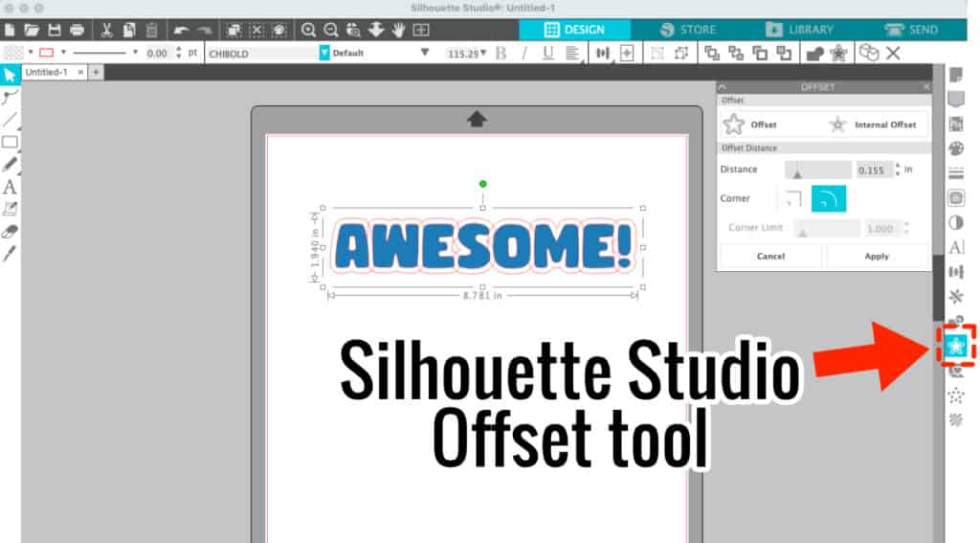
Task: Pick the Line drawing tool
Action: click(x=10, y=119)
